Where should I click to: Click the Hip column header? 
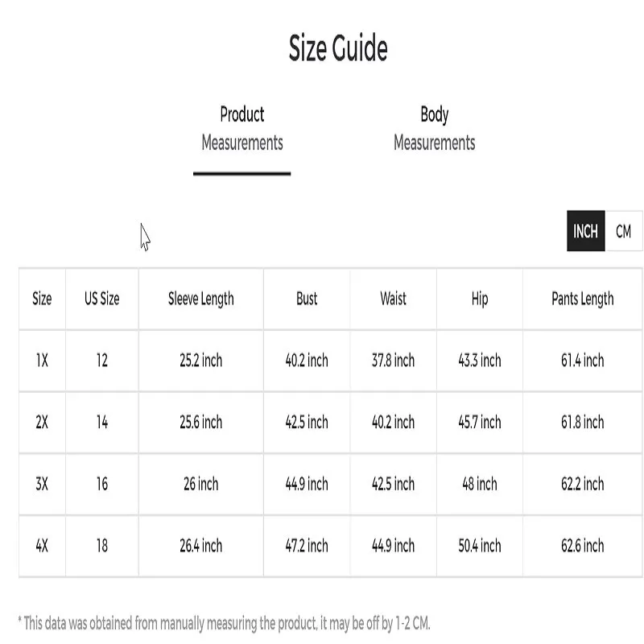pos(480,299)
